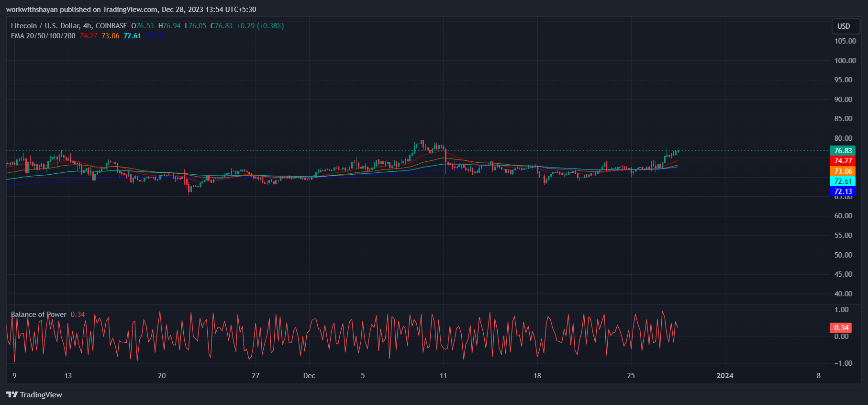868x405 pixels.
Task: Click the publisher header text workwithshayan
Action: click(x=32, y=10)
